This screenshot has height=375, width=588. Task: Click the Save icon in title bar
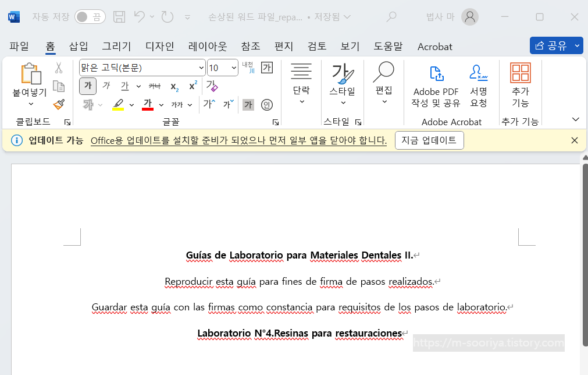(119, 16)
